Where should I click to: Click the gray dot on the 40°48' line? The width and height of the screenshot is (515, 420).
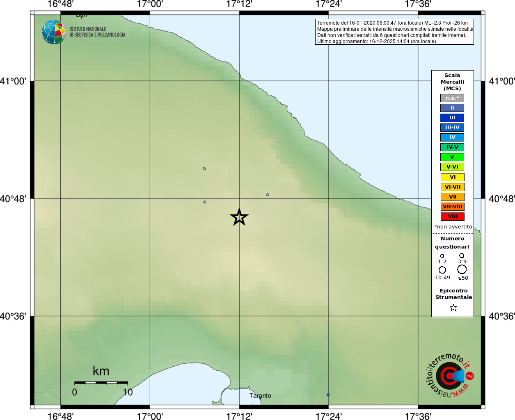205,202
